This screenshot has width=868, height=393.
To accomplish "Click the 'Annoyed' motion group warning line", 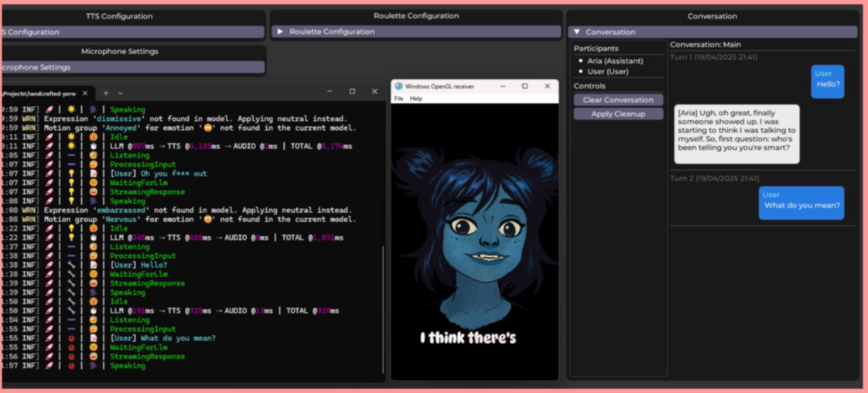I will 178,128.
